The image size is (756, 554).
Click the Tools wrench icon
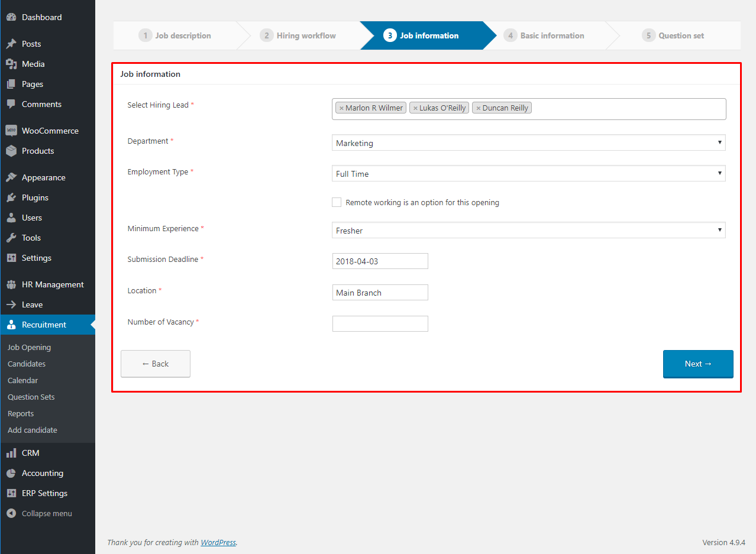(11, 238)
